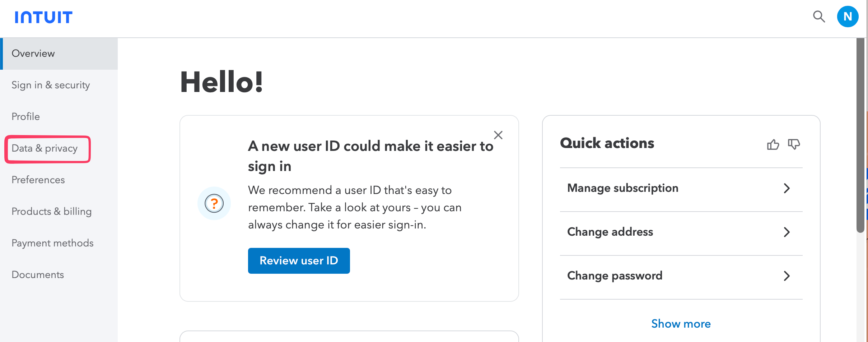The width and height of the screenshot is (868, 342).
Task: Click the Intuit logo
Action: pyautogui.click(x=43, y=17)
